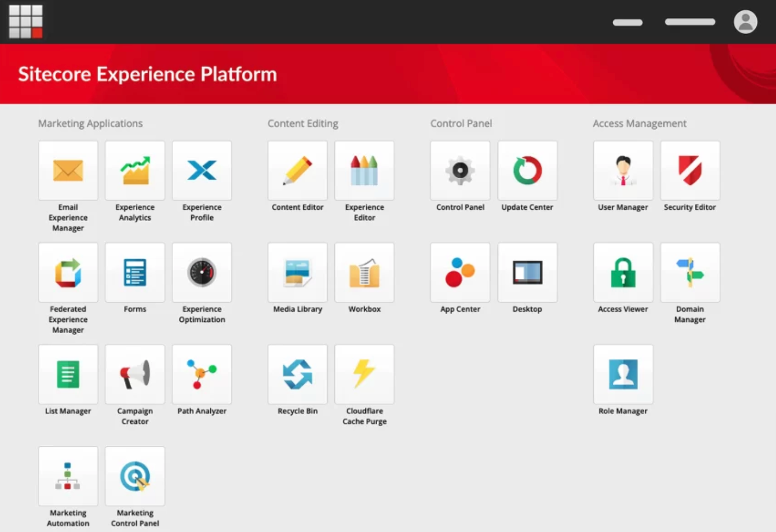
Task: Open the User Manager
Action: point(623,170)
